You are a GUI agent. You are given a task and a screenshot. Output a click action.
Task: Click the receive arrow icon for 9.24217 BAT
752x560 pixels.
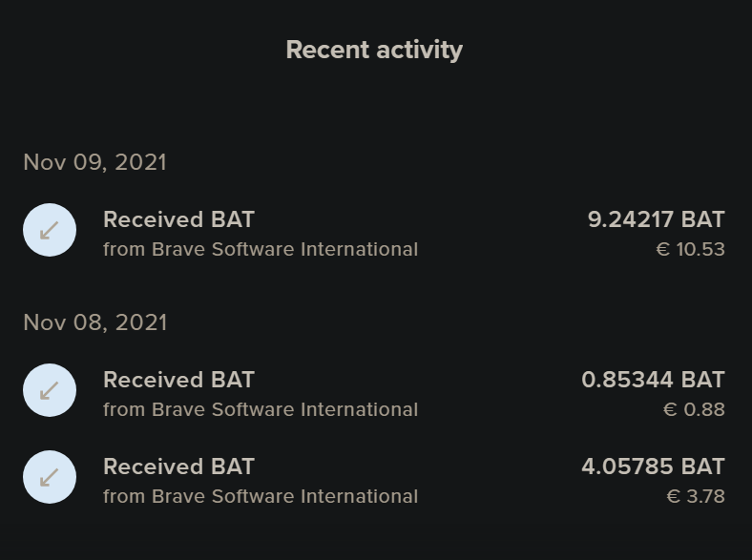point(50,230)
